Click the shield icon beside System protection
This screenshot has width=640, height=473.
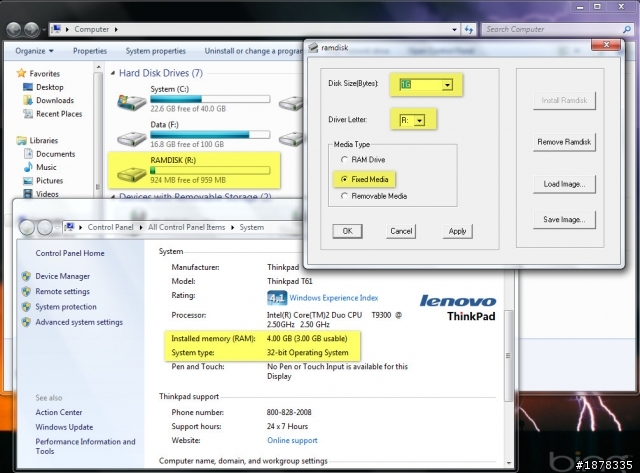click(26, 306)
